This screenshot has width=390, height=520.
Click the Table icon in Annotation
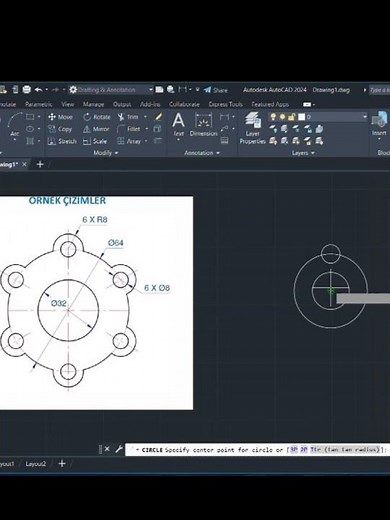(x=225, y=141)
